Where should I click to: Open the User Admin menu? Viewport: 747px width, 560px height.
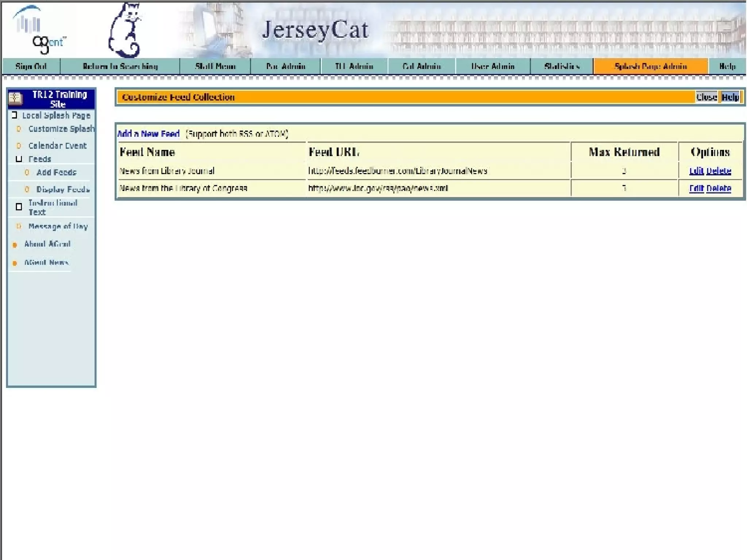click(493, 66)
